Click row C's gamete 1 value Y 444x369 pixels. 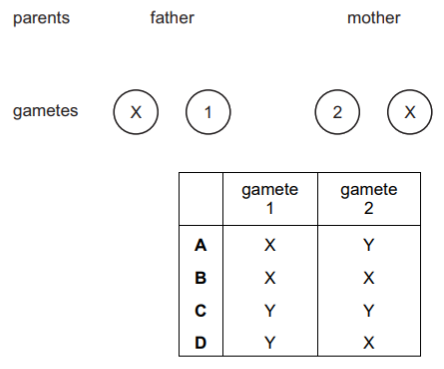pyautogui.click(x=270, y=310)
